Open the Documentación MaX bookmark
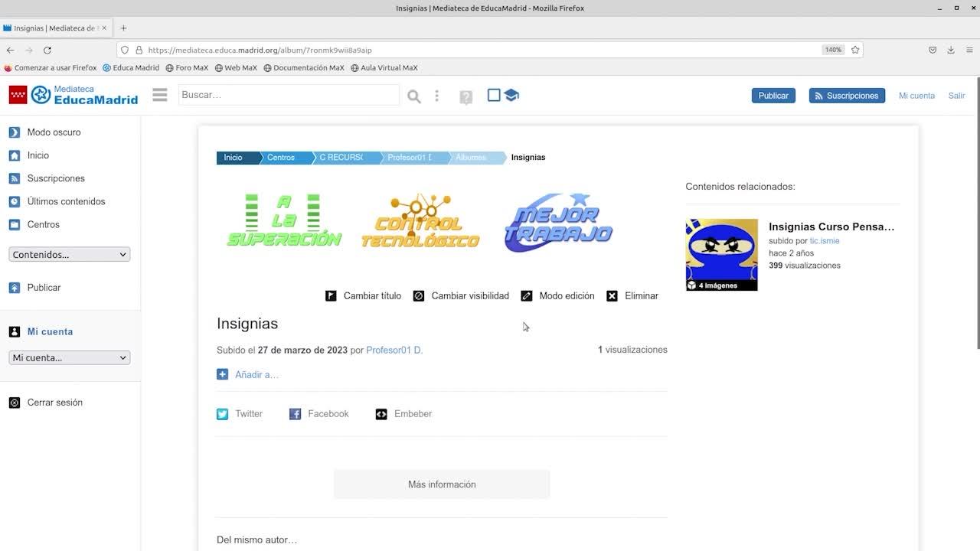The image size is (980, 551). tap(304, 68)
